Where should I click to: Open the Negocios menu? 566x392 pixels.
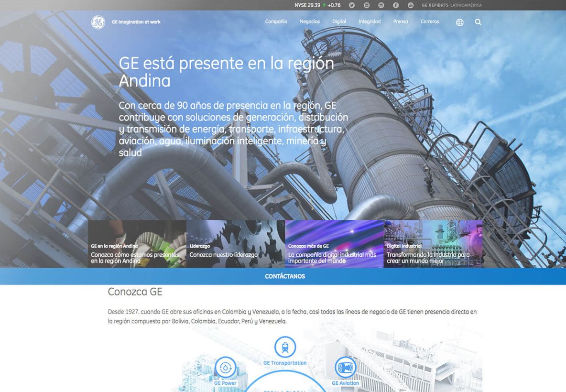(x=310, y=22)
